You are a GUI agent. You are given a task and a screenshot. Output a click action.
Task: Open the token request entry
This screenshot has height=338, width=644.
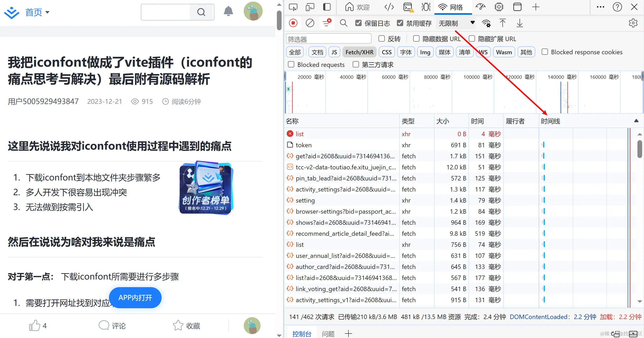point(303,145)
